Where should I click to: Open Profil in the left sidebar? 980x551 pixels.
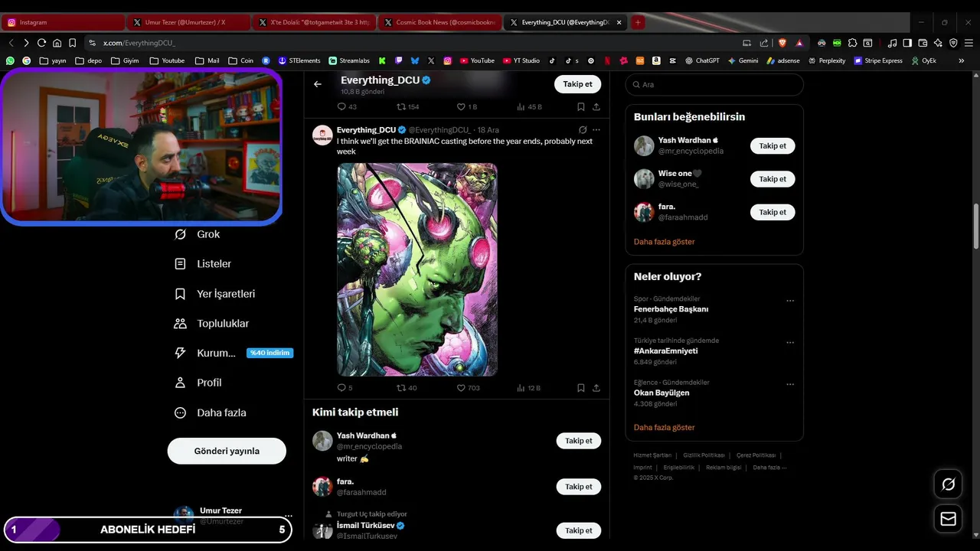point(198,383)
